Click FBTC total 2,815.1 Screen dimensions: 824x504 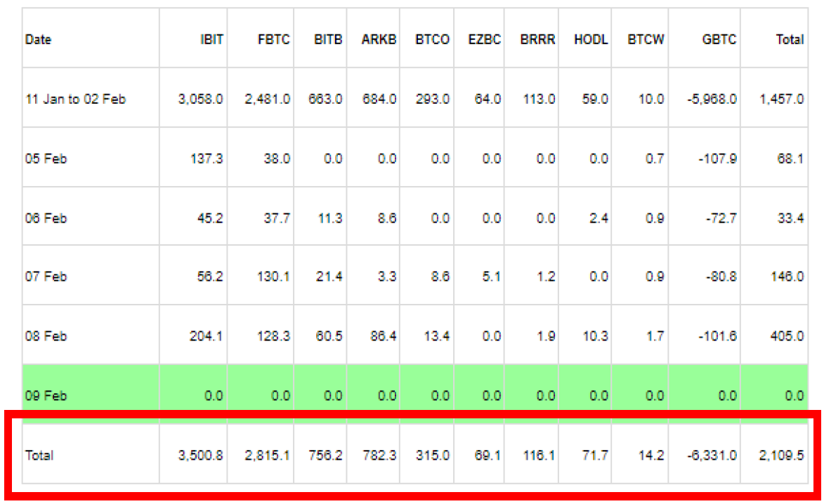[x=267, y=455]
